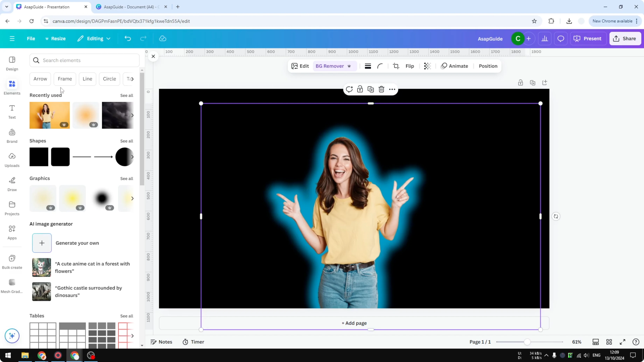The width and height of the screenshot is (644, 362).
Task: Select the Crop tool in the toolbar
Action: (396, 66)
